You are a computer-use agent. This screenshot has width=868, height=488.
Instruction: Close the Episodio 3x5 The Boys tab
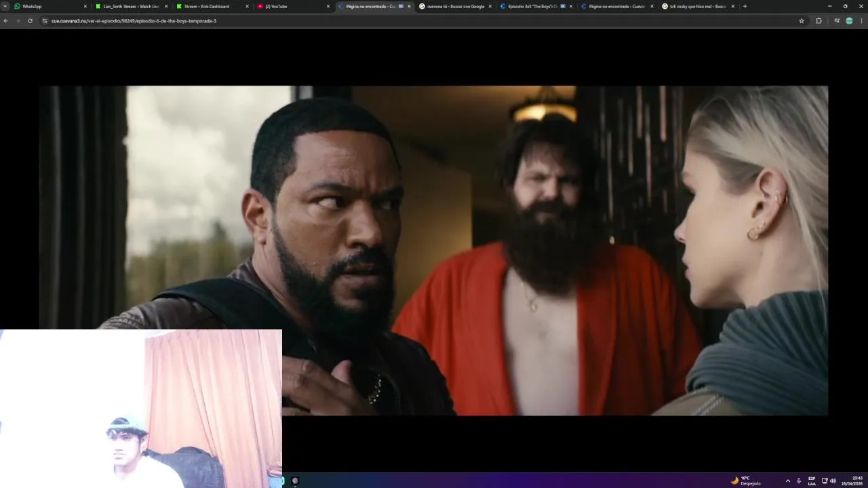click(571, 6)
